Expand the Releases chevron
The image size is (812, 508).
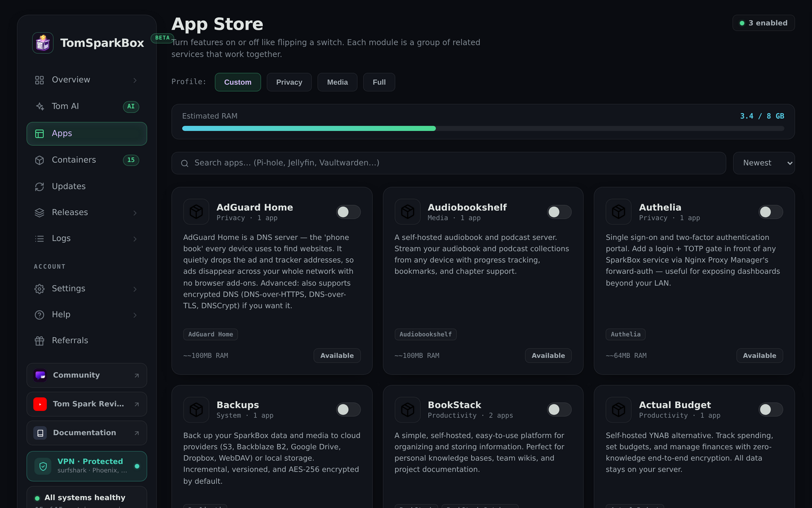coord(135,213)
